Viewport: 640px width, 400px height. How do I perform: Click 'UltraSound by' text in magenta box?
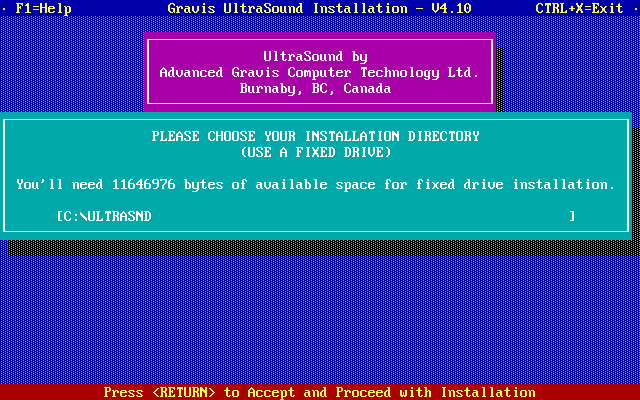coord(316,57)
